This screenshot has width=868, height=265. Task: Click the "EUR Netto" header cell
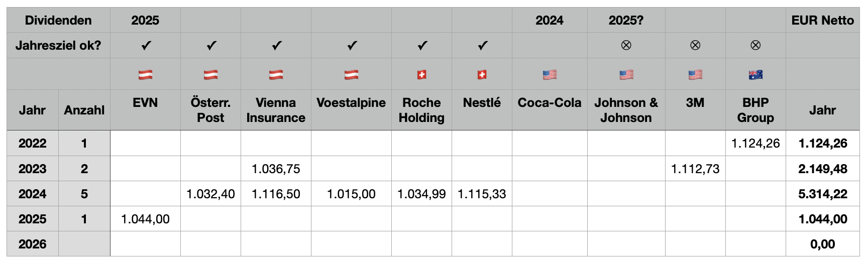(x=822, y=21)
